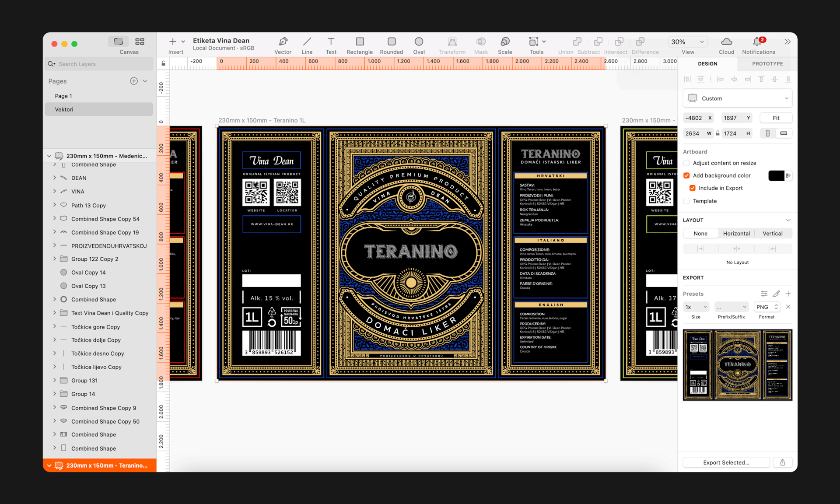Select the Line tool in toolbar
Image resolution: width=840 pixels, height=504 pixels.
[x=307, y=45]
